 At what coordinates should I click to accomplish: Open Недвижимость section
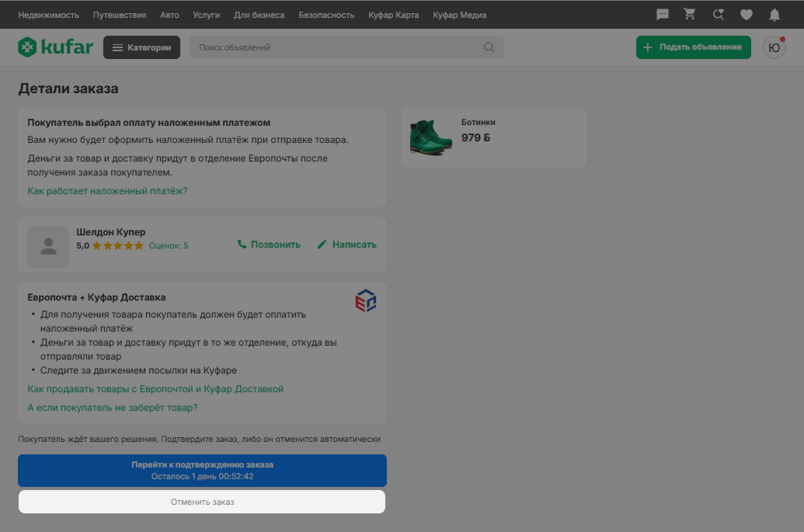pos(49,15)
